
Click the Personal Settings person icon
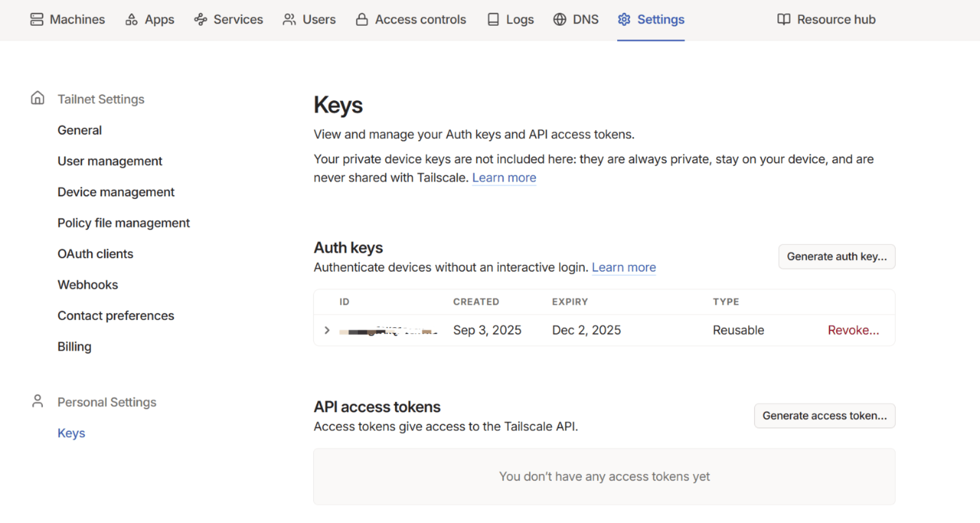pos(38,401)
